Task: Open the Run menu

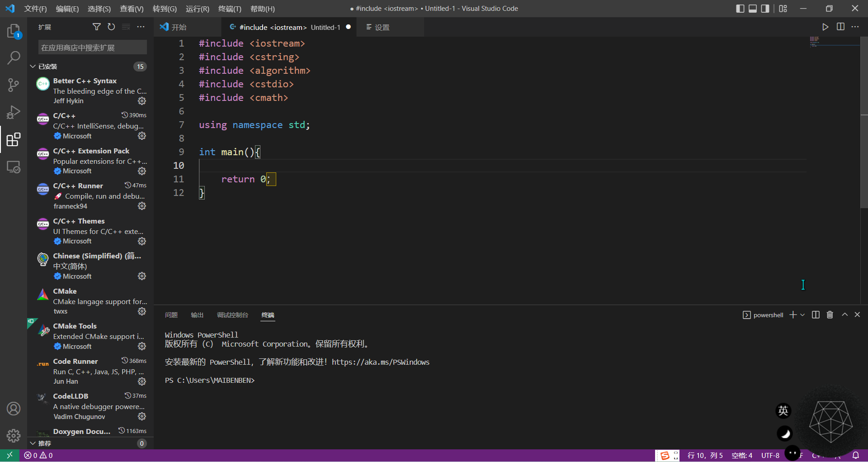Action: 197,9
